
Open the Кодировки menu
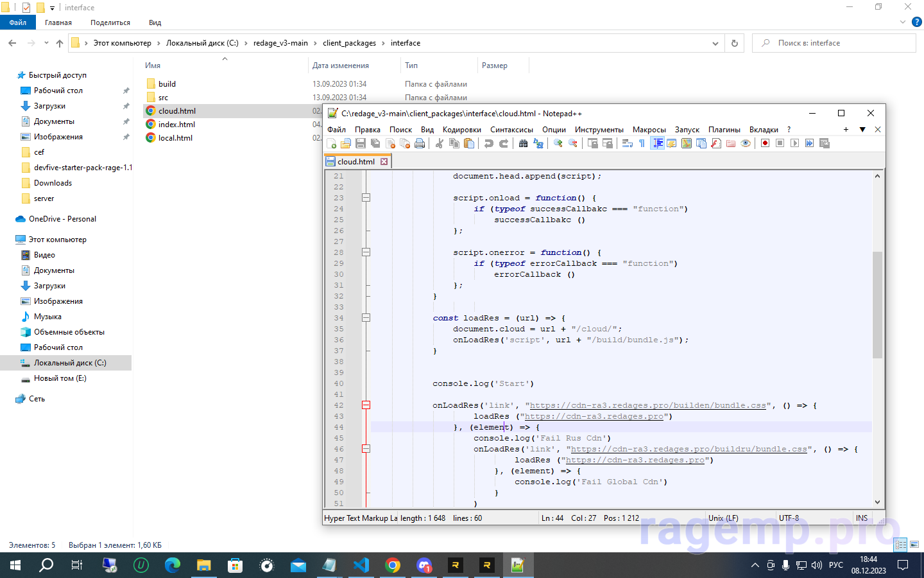[461, 130]
